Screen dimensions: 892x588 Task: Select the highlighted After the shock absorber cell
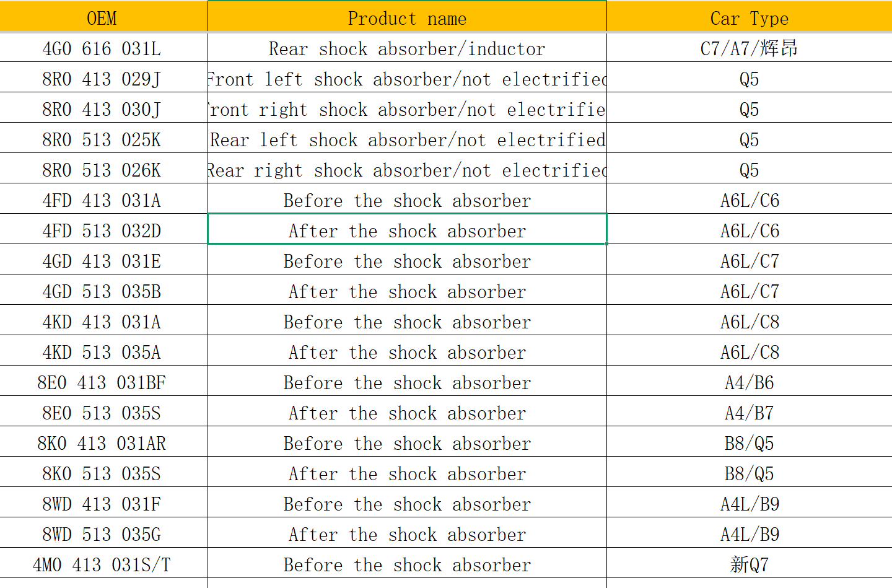(x=407, y=230)
